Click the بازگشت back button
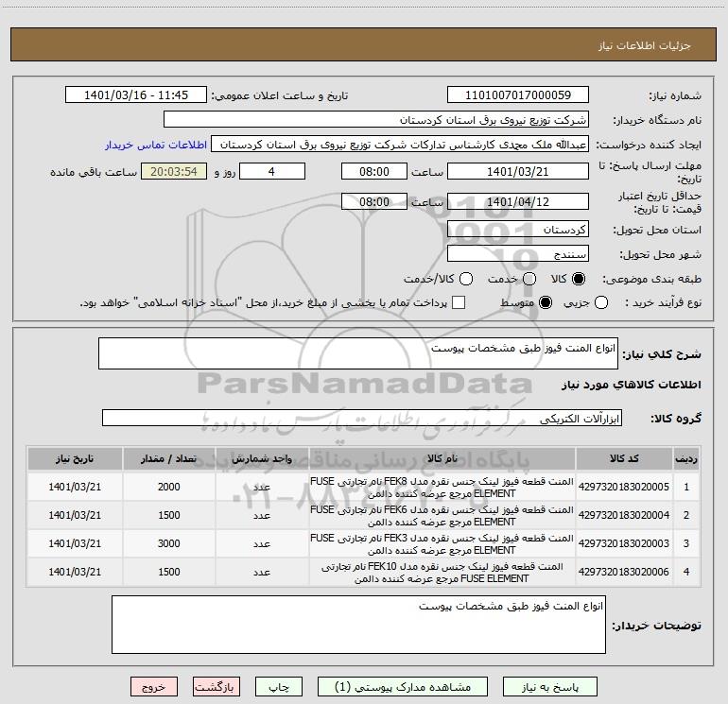 pos(217,687)
